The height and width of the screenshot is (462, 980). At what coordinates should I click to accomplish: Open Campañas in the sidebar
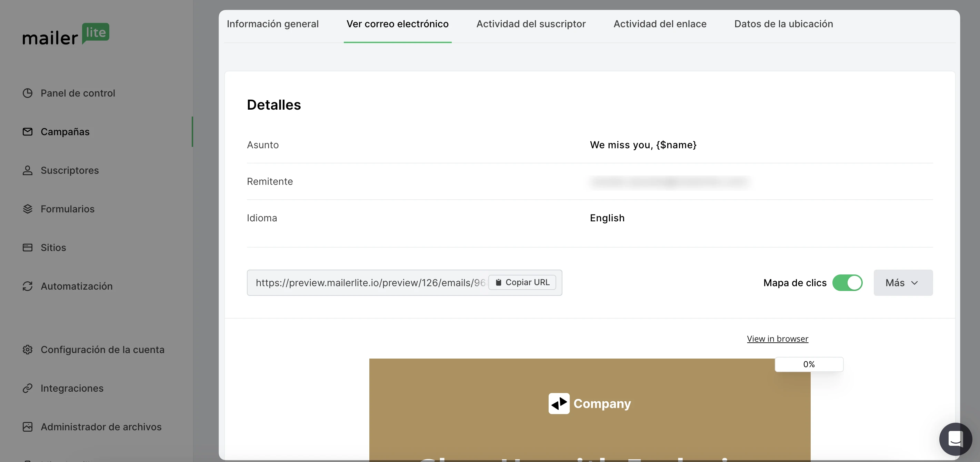(x=65, y=132)
